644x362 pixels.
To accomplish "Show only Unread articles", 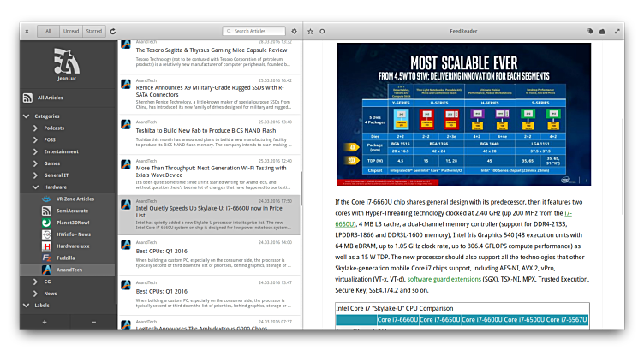I will pos(71,31).
